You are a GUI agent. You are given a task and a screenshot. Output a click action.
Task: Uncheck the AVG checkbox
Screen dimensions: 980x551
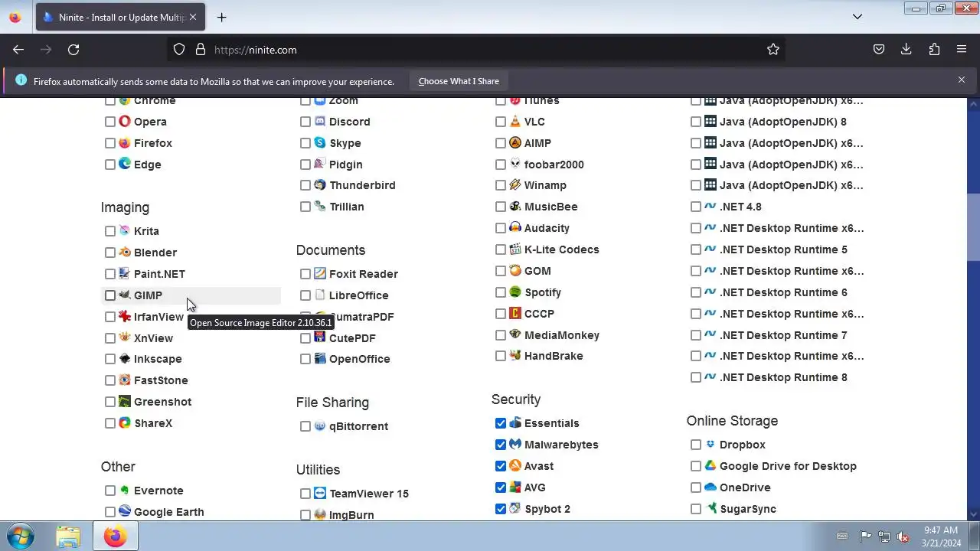pyautogui.click(x=501, y=487)
